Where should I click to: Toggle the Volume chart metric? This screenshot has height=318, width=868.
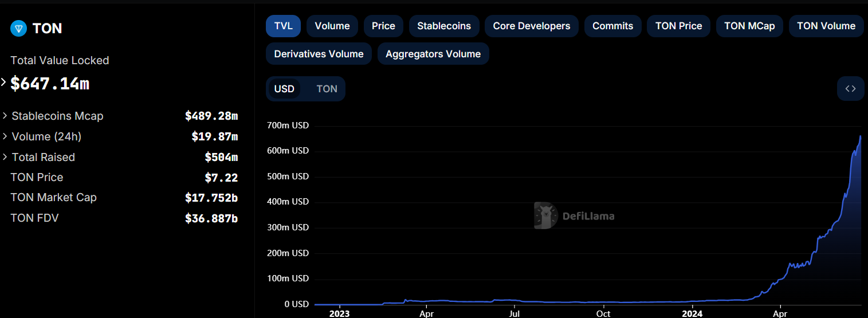tap(332, 26)
